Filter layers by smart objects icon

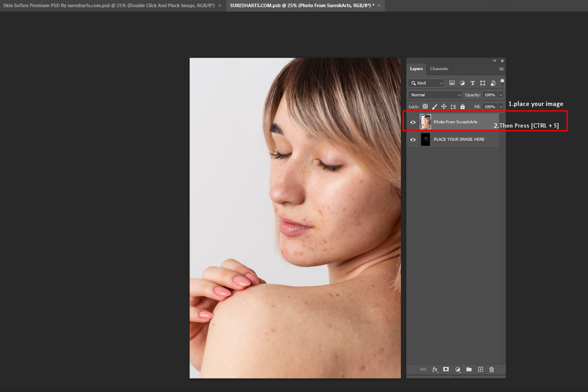[x=493, y=83]
